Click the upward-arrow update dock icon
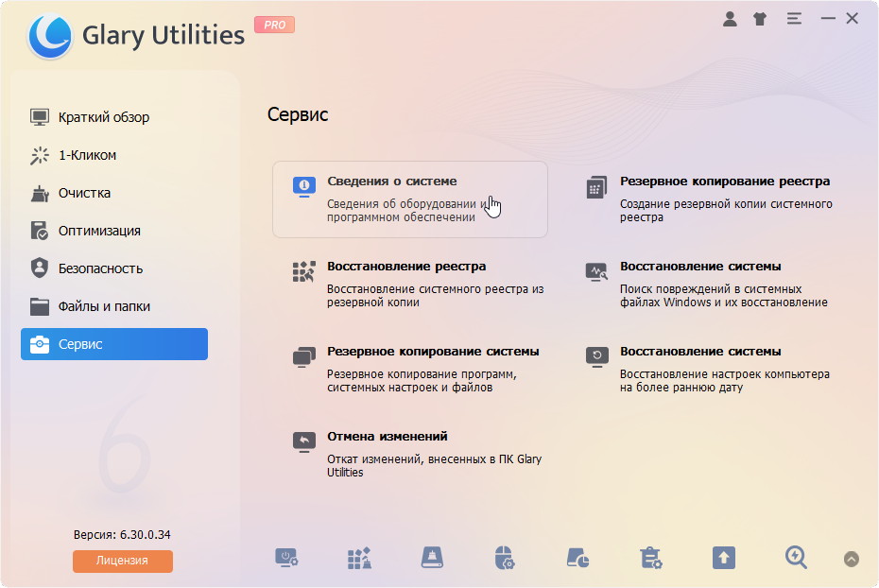This screenshot has height=588, width=879. (724, 559)
